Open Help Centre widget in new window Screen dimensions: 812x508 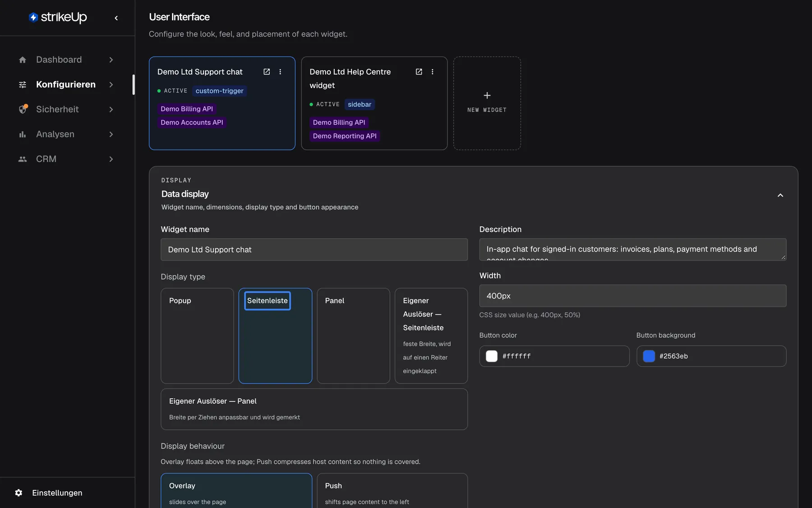pos(419,72)
